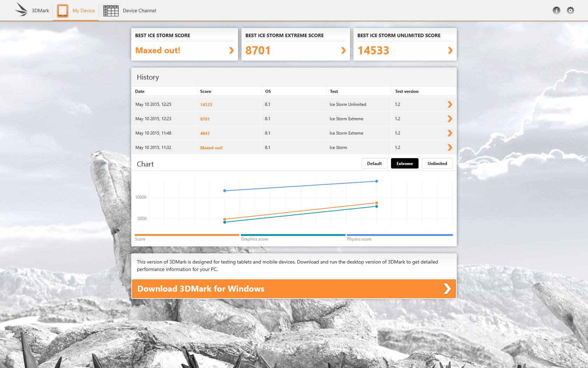Click later blue physics score data point
This screenshot has height=368, width=588.
pyautogui.click(x=377, y=181)
